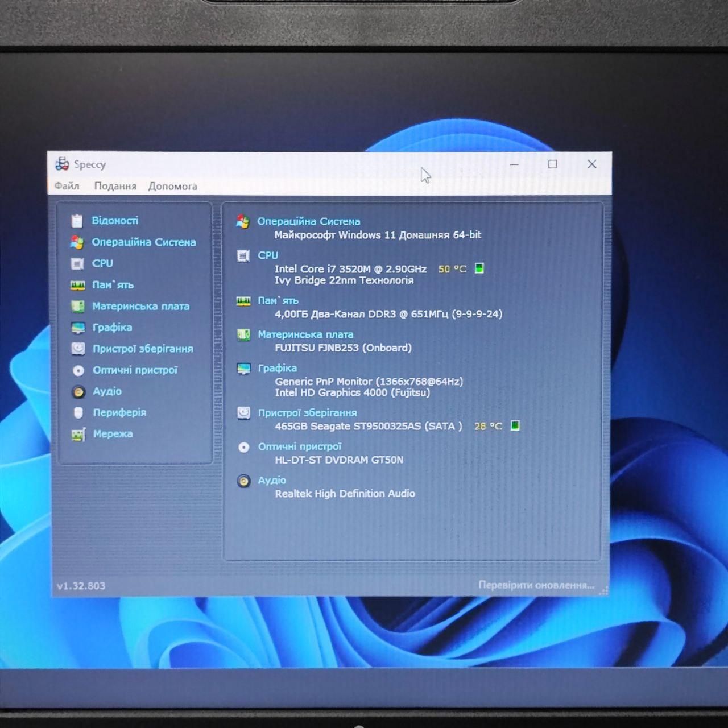Open the Файл menu
The image size is (728, 728).
tap(67, 186)
